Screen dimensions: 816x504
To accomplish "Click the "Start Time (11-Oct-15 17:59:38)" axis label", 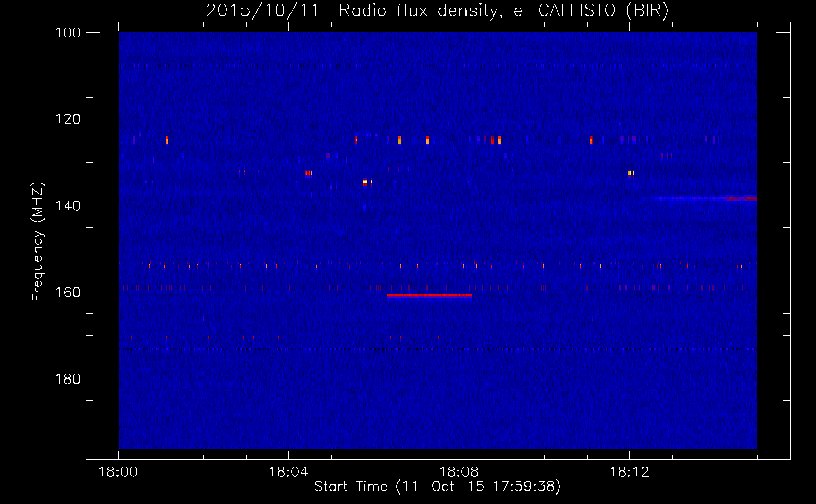I will 437,487.
